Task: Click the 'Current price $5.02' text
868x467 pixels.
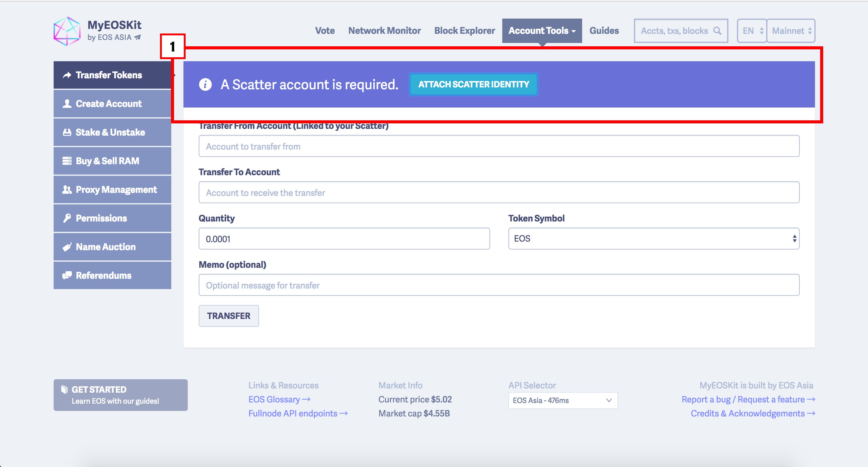Action: click(x=415, y=399)
